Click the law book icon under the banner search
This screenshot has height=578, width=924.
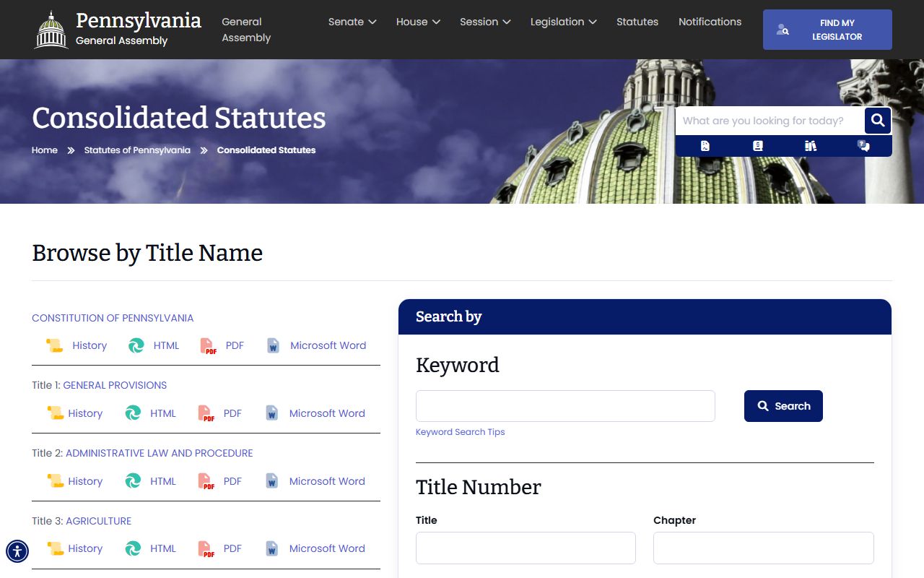click(x=757, y=146)
